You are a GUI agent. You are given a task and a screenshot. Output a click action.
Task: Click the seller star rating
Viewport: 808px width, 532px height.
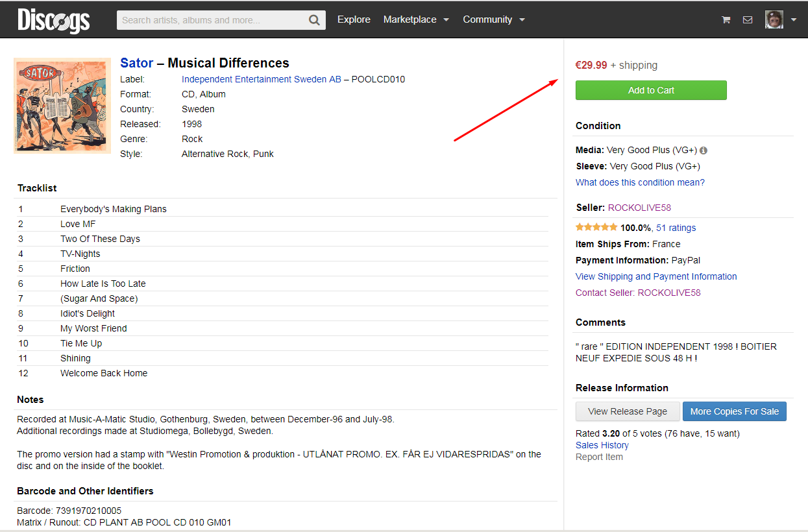[x=596, y=228]
